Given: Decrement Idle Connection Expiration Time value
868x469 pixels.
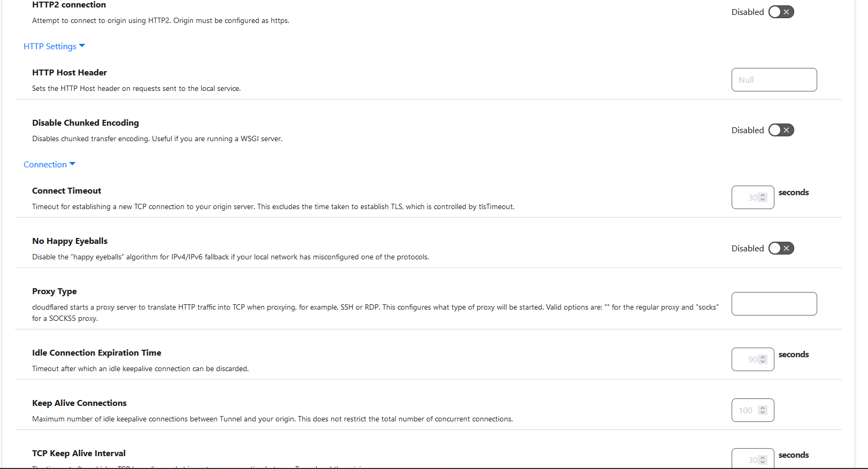Looking at the screenshot, I should tap(763, 362).
